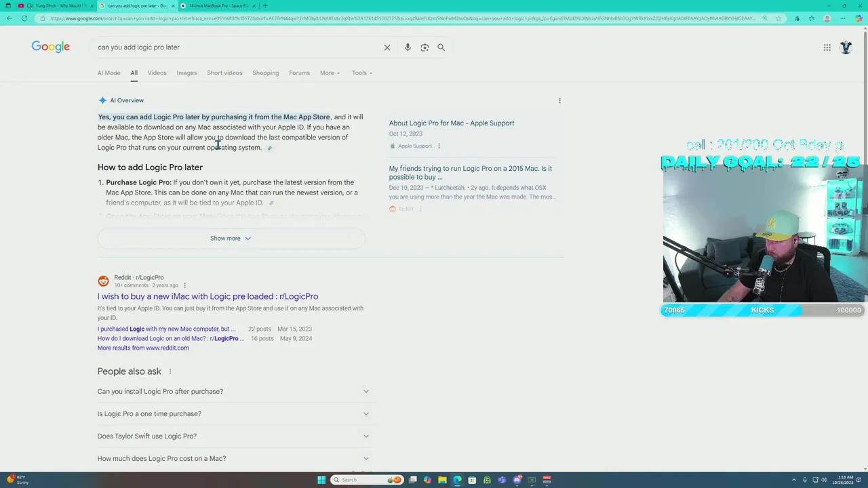This screenshot has width=868, height=488.
Task: Open "More results from www.reddit.com" link
Action: point(143,348)
